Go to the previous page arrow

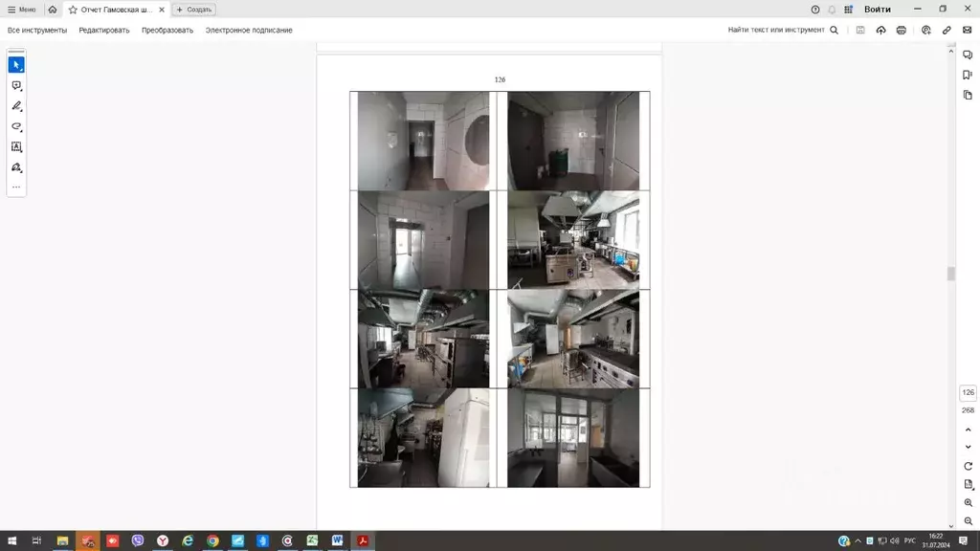coord(968,430)
